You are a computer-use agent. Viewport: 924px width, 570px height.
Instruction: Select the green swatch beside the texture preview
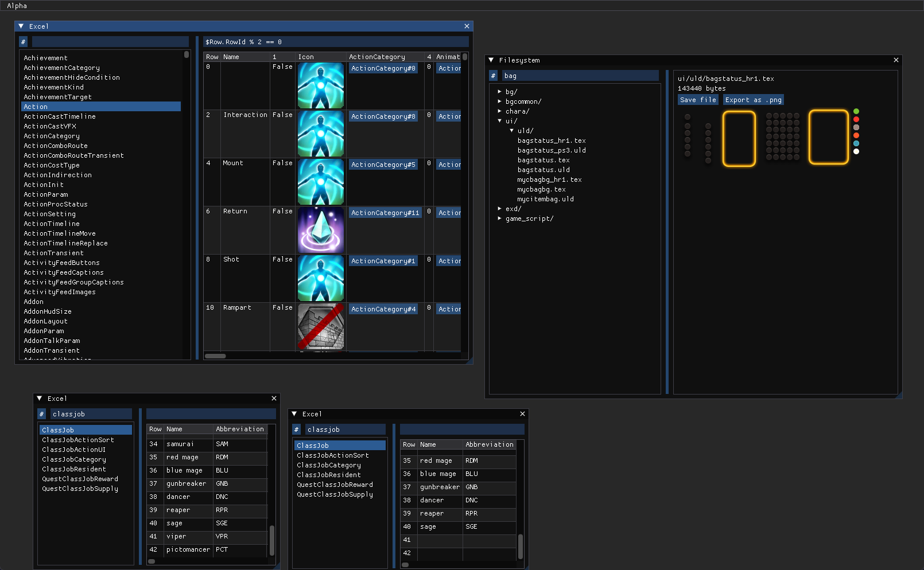(856, 111)
